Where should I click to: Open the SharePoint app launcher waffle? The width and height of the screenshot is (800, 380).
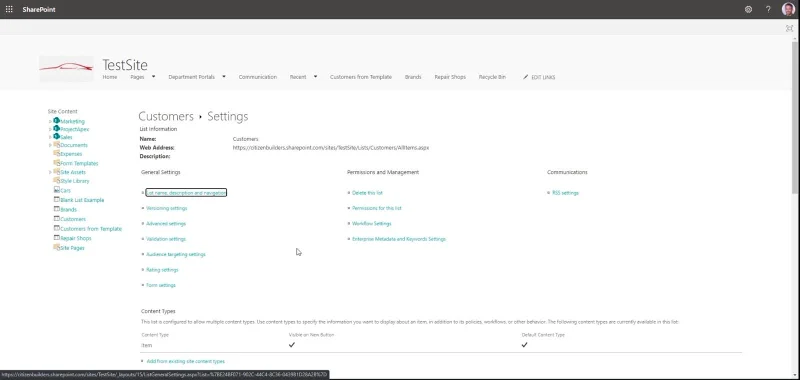coord(9,9)
